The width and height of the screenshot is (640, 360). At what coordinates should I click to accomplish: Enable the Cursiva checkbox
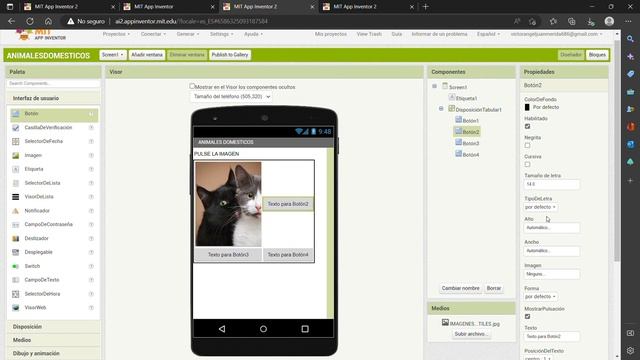coord(527,164)
